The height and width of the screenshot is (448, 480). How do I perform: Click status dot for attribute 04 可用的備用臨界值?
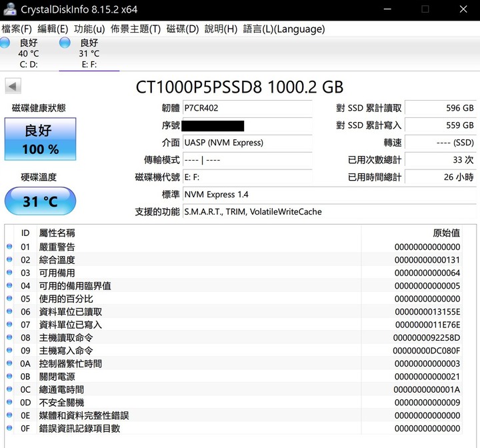click(x=9, y=285)
